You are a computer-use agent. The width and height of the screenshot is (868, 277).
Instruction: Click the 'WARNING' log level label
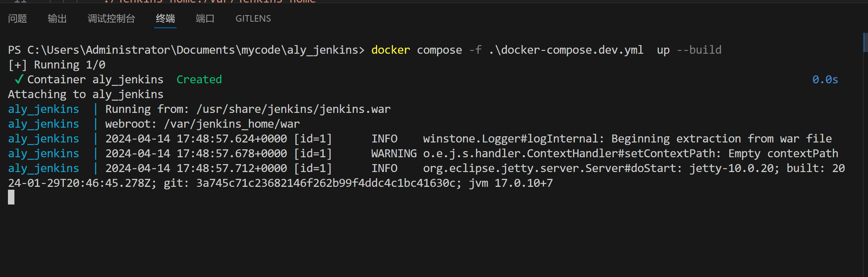click(394, 153)
